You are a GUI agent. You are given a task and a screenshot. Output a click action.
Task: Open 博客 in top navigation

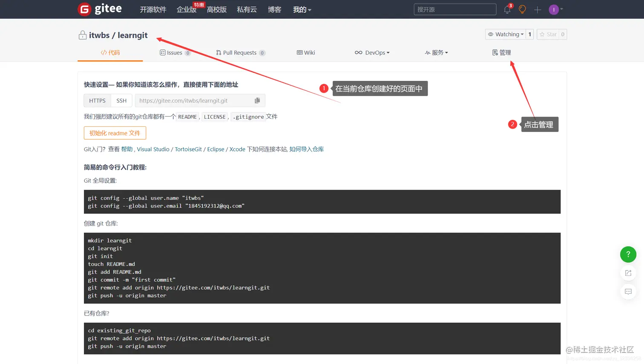pos(275,9)
